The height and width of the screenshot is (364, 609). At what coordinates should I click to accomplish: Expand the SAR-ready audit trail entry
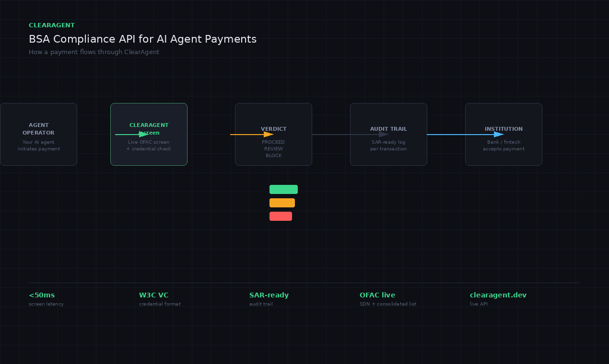pyautogui.click(x=269, y=295)
